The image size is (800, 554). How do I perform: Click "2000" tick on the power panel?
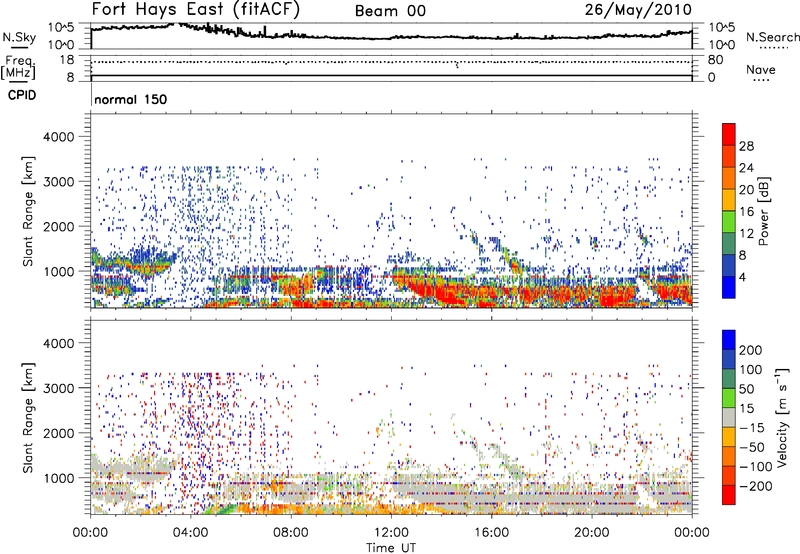pyautogui.click(x=59, y=226)
